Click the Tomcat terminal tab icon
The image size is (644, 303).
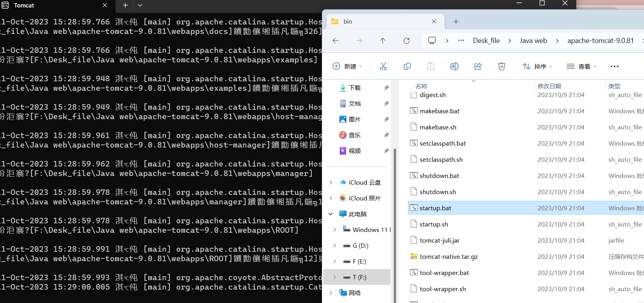pos(5,5)
